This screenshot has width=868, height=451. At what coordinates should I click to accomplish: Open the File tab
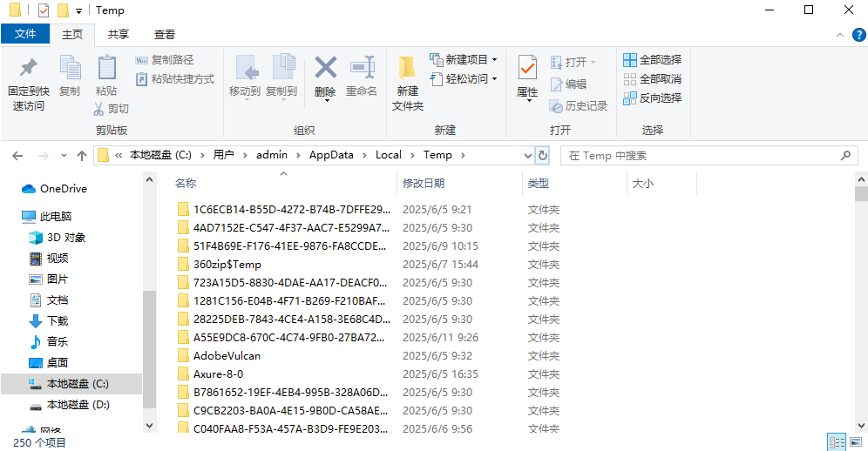[25, 34]
